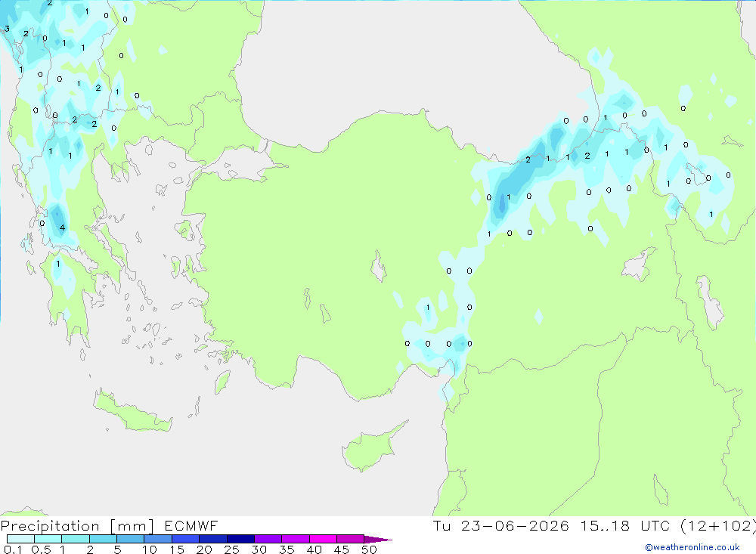756x554 pixels.
Task: Click the 30–35 mm legend swatch
Action: coord(268,539)
